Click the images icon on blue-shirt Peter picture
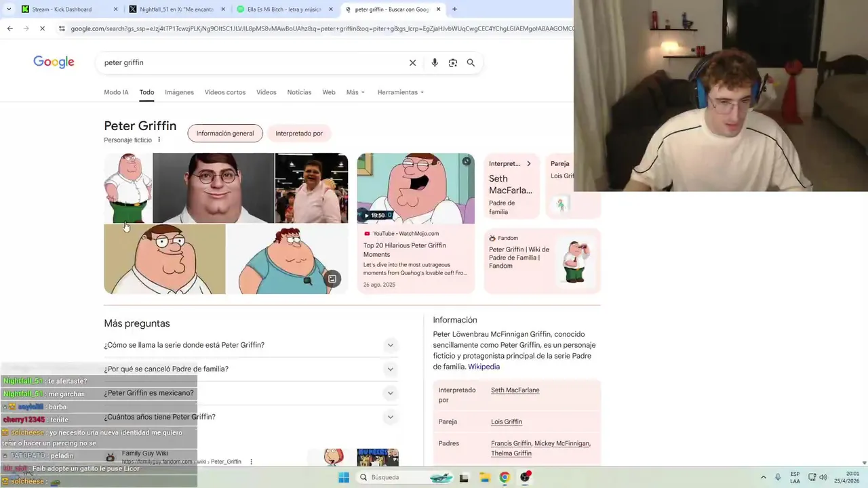The image size is (868, 488). point(332,279)
